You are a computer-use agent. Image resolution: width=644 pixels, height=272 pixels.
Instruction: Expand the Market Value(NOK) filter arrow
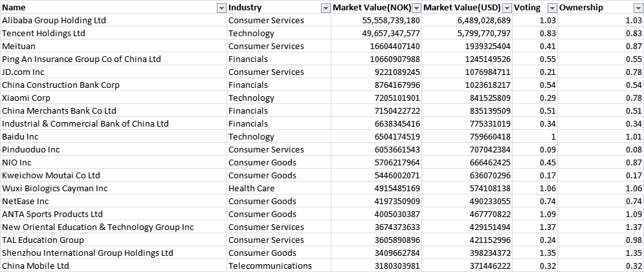pyautogui.click(x=417, y=8)
